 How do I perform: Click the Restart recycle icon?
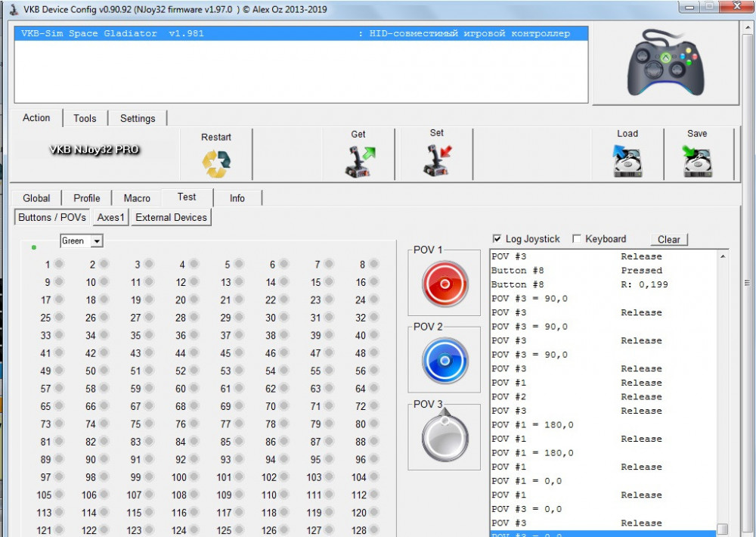tap(216, 162)
